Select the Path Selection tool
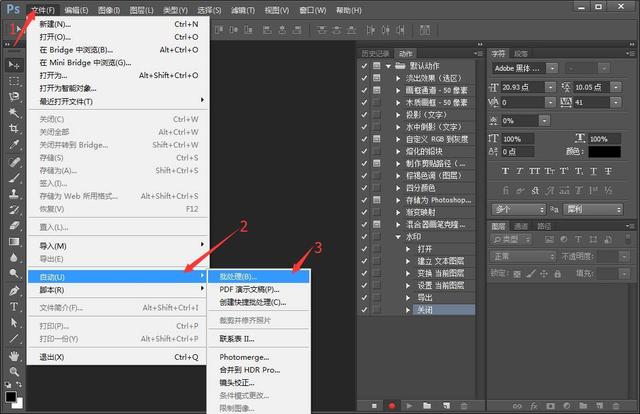Image resolution: width=640 pixels, height=414 pixels. point(14,323)
